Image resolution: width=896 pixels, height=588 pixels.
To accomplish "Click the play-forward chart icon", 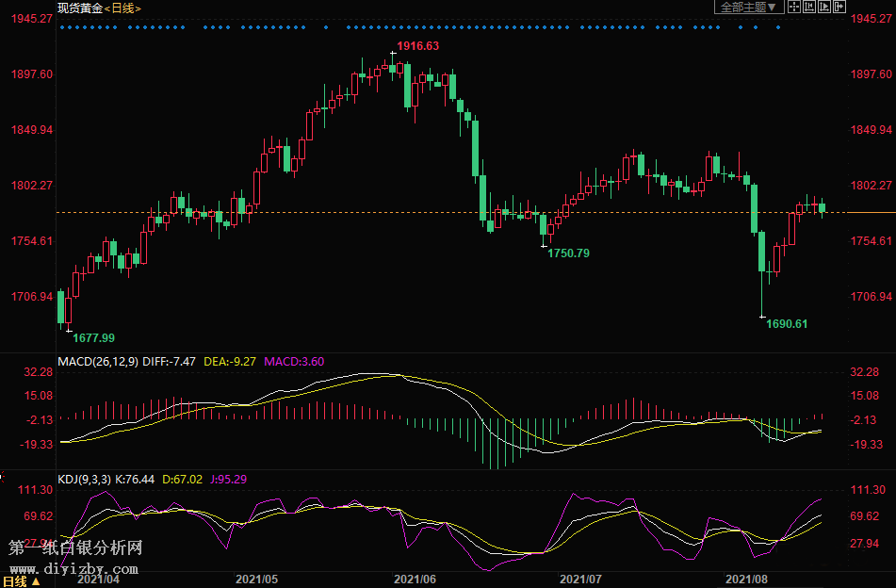I will [x=824, y=8].
